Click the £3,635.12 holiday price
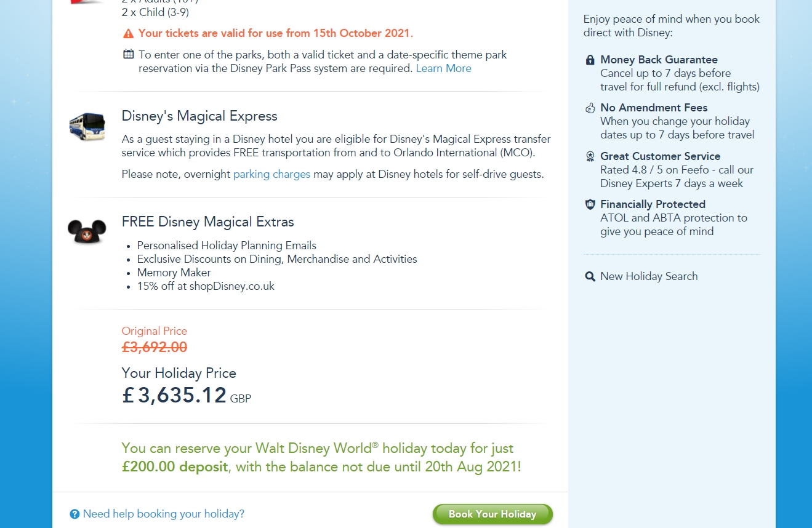 (175, 395)
